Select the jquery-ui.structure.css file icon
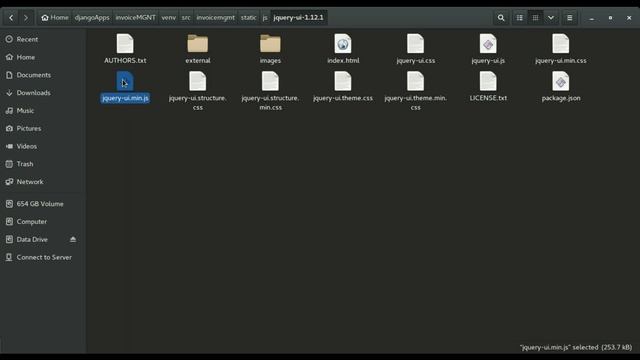This screenshot has height=360, width=640. pyautogui.click(x=198, y=81)
